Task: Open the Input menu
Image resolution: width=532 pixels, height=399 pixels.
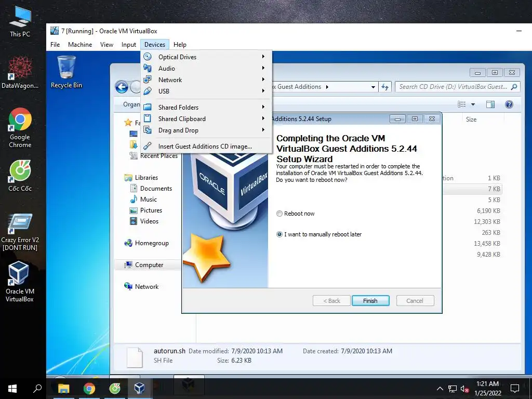Action: coord(129,45)
